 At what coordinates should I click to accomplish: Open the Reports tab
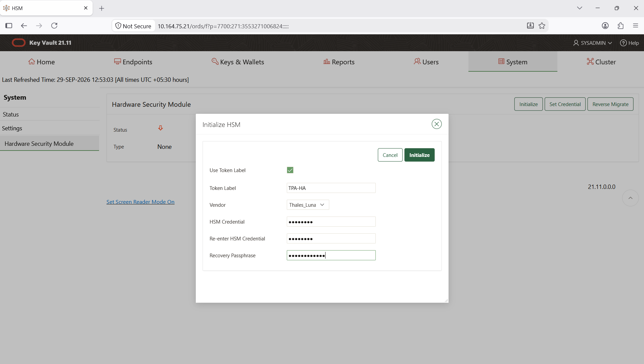click(339, 62)
